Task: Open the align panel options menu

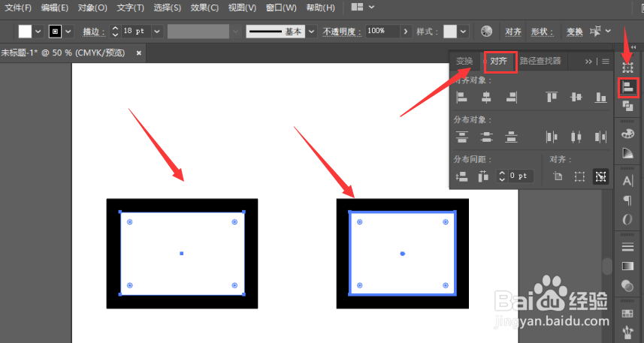Action: point(606,62)
